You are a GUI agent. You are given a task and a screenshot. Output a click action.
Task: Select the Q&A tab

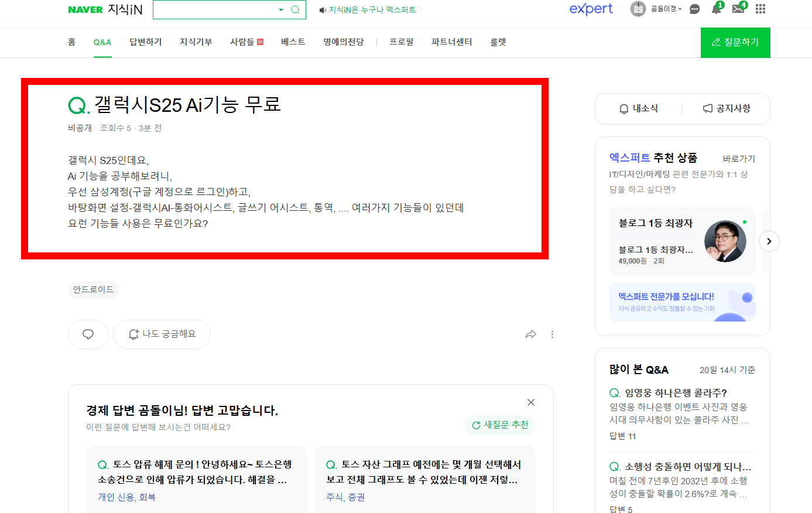(x=102, y=42)
